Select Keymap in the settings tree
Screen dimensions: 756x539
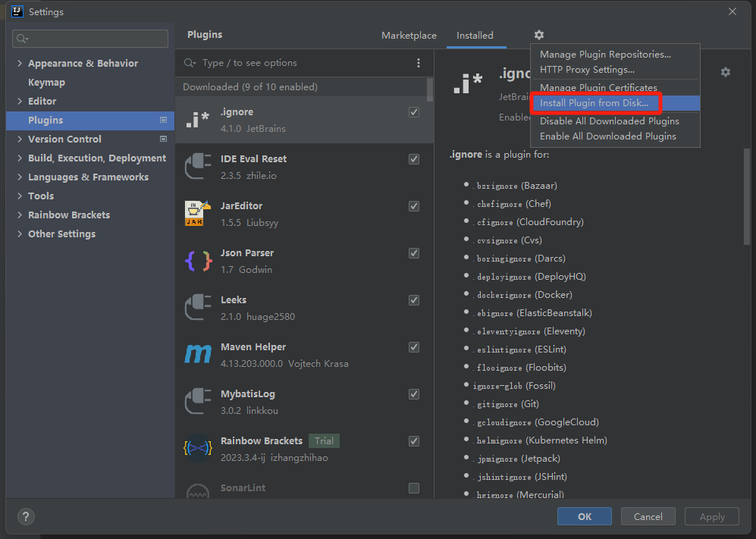click(x=46, y=83)
